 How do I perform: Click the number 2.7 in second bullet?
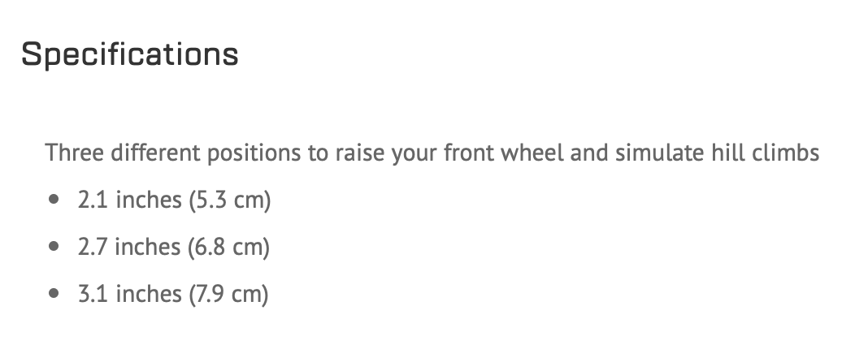93,247
